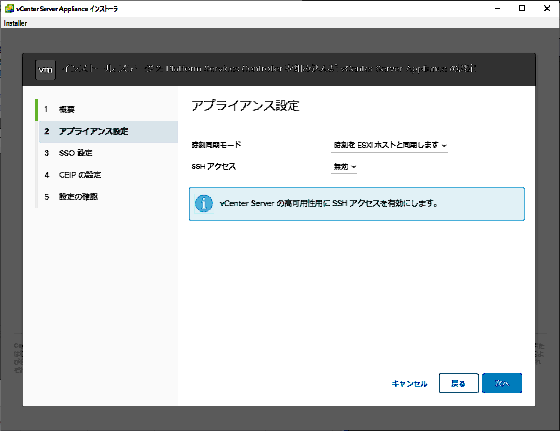Click the vm logo in dialog header
Screen dimensions: 560x431
(x=45, y=69)
